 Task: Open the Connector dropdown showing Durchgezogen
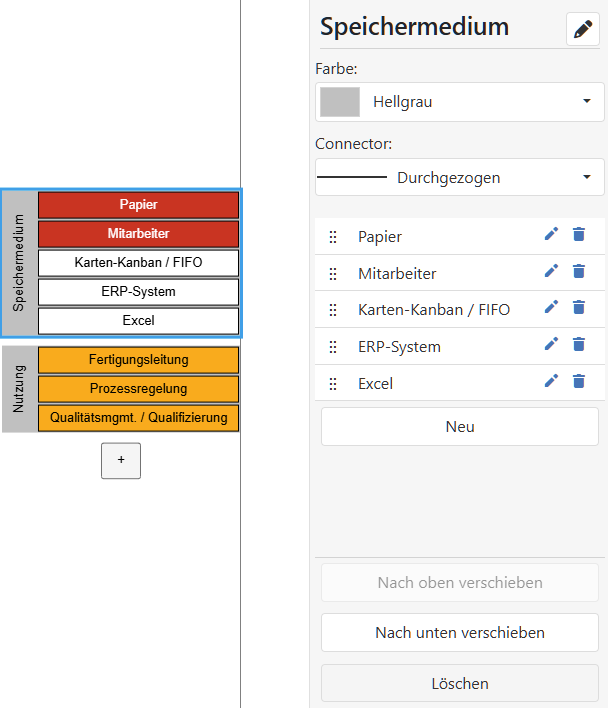tap(459, 177)
